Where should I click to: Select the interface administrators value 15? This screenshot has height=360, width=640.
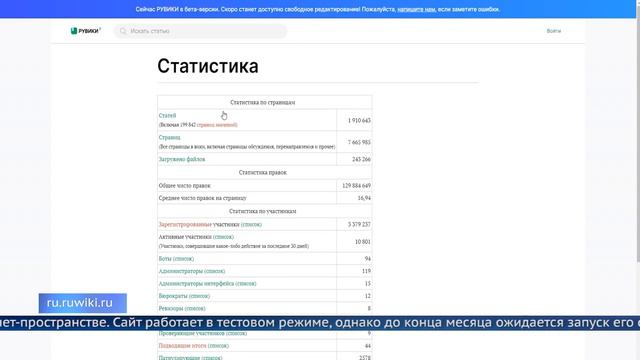point(367,283)
